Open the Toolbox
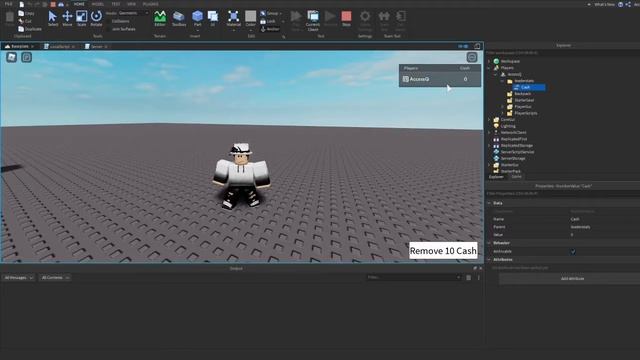The width and height of the screenshot is (640, 360). point(179,19)
